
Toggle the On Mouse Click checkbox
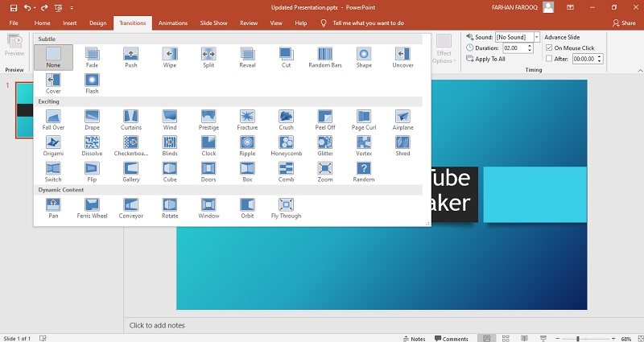click(549, 48)
